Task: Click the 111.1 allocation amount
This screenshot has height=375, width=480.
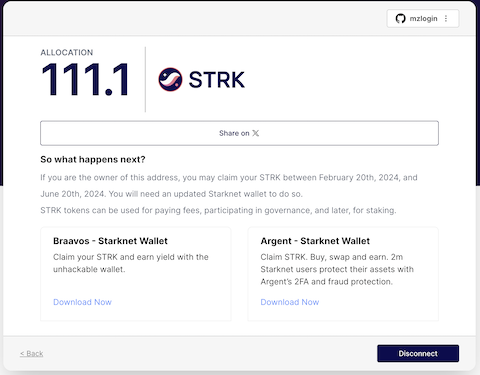Action: coord(85,80)
